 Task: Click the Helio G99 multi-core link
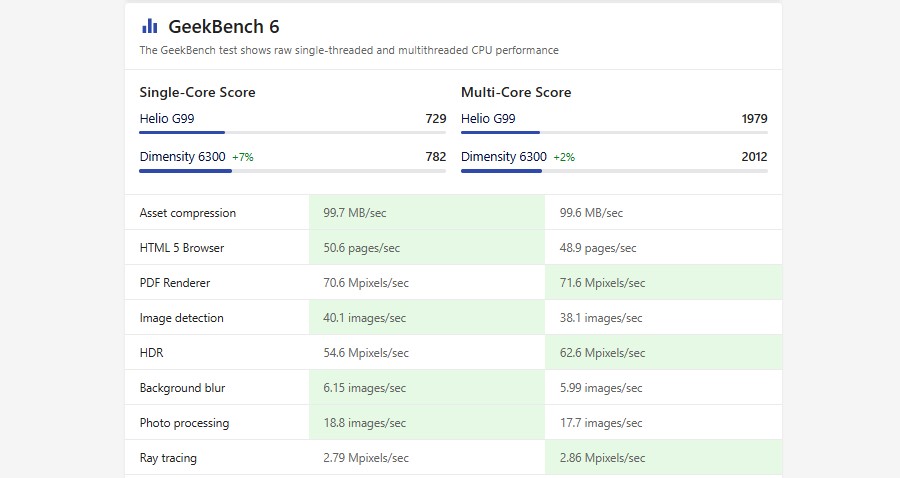[488, 119]
